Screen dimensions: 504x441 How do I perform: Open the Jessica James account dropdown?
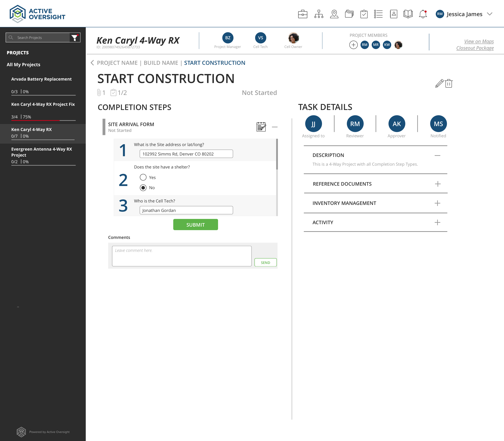(x=490, y=14)
